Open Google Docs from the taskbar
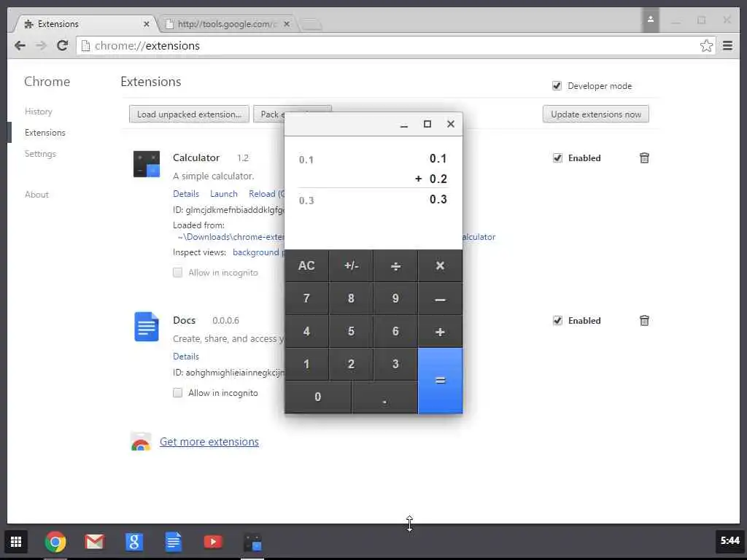The height and width of the screenshot is (560, 747). (x=174, y=542)
